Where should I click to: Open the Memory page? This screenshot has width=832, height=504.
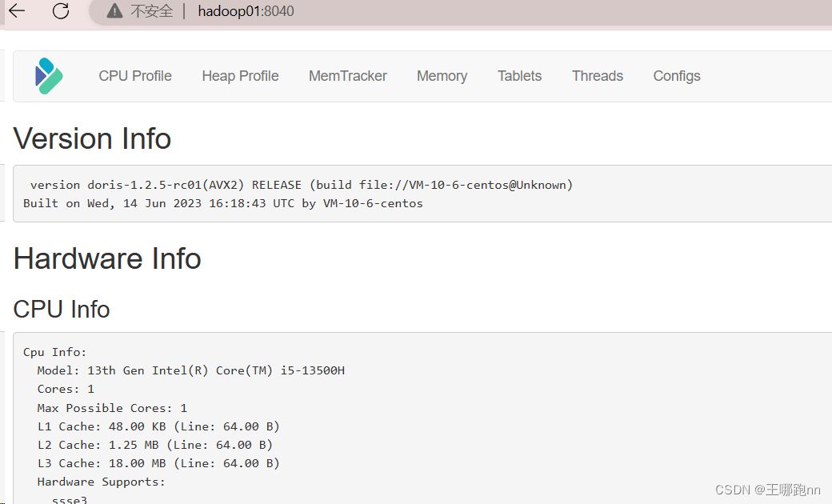(x=442, y=76)
